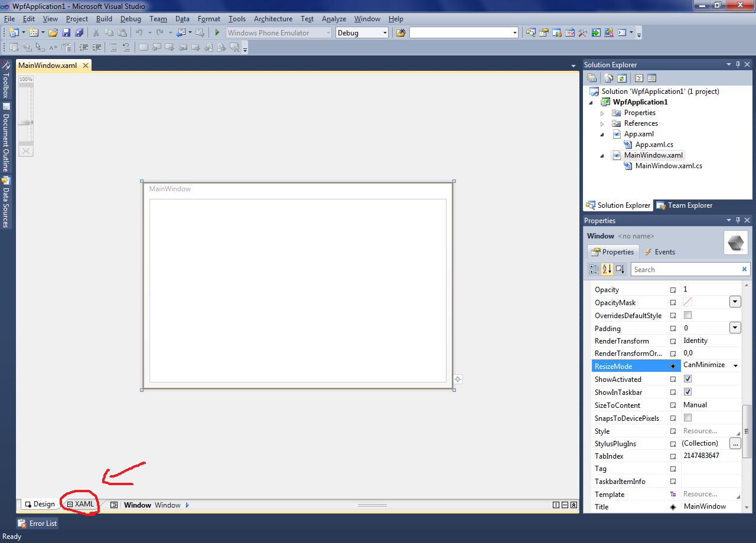Collapse the pane with the chevron icon
Viewport: 756px width, 543px height.
[x=573, y=505]
